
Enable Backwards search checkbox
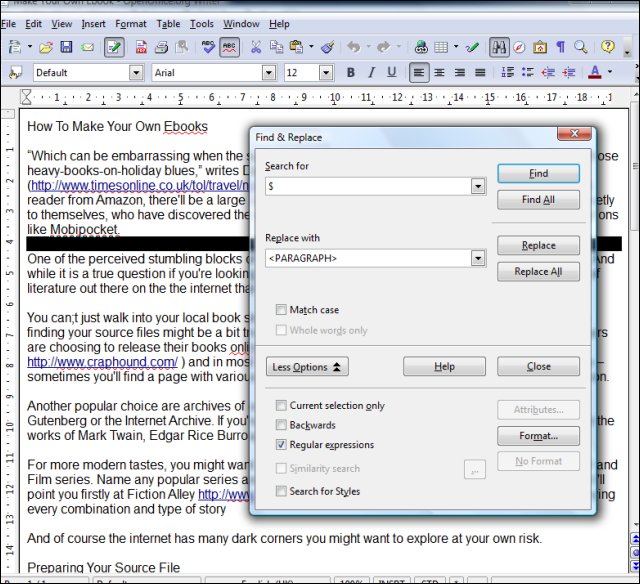281,425
